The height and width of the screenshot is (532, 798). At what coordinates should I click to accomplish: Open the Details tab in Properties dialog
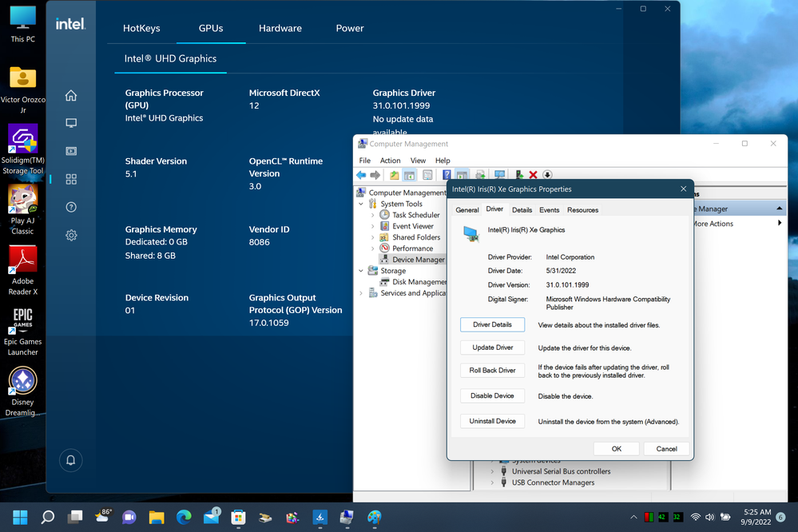pyautogui.click(x=522, y=210)
